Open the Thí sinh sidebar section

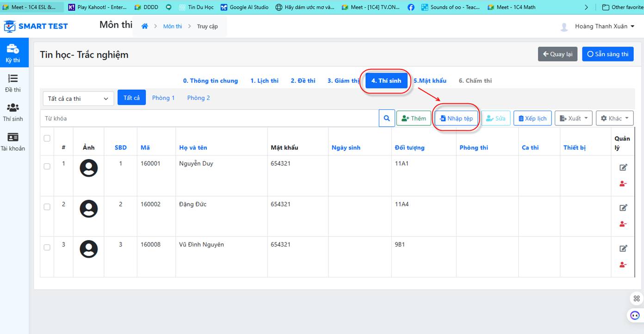(13, 112)
